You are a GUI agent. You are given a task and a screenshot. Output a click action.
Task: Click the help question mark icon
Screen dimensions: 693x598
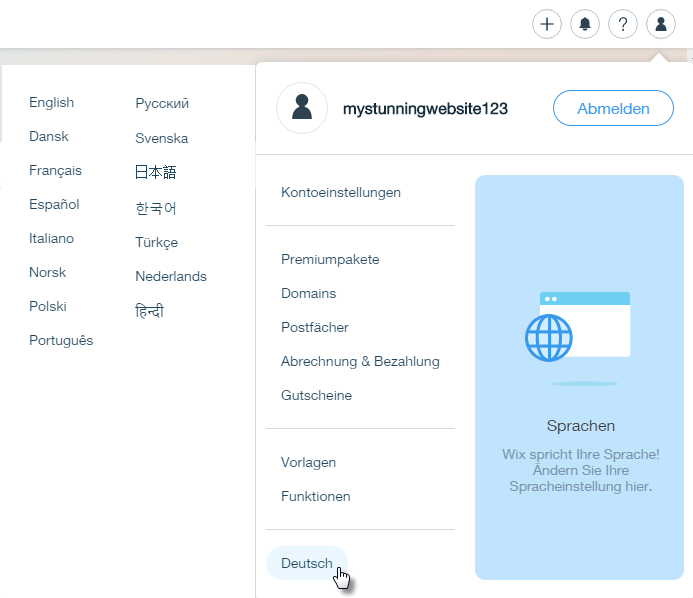click(622, 24)
